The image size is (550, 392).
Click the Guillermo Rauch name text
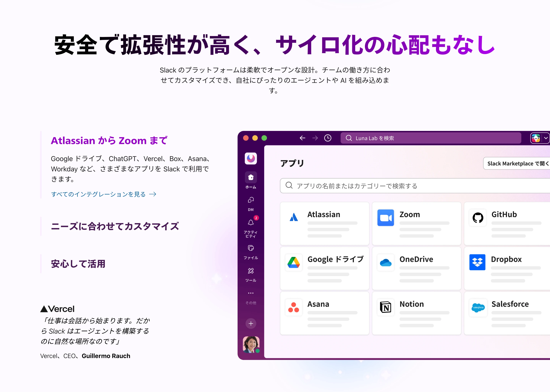click(106, 356)
